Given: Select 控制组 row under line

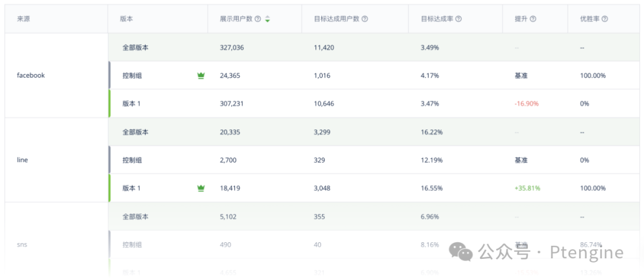Looking at the screenshot, I should coord(132,160).
